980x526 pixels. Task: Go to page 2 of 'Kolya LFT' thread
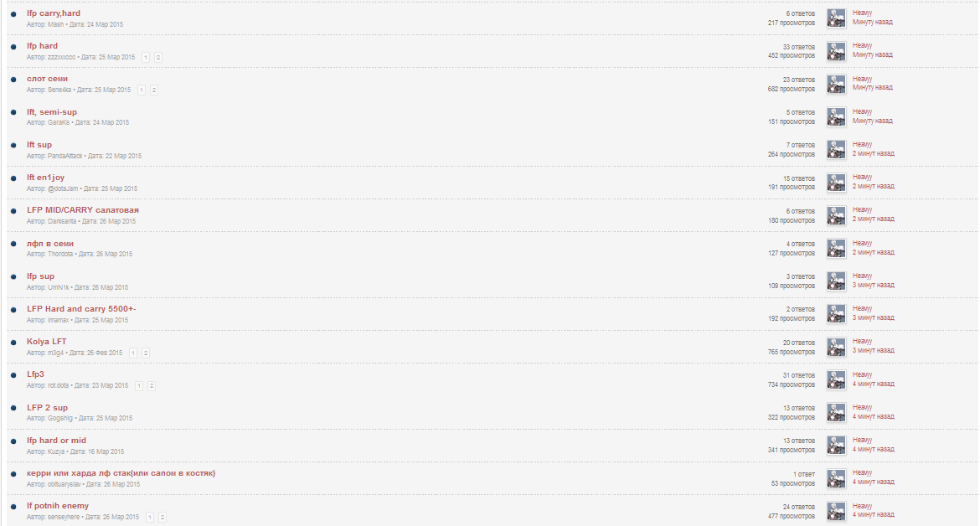[146, 353]
